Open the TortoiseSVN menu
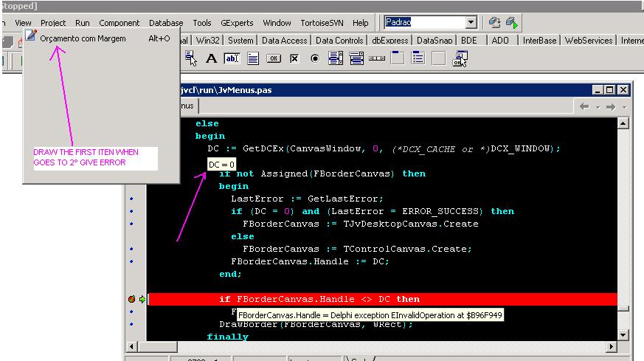Screen dimensions: 644x361 tap(322, 23)
